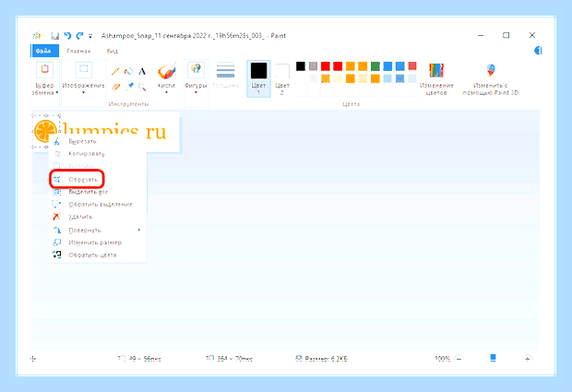Switch to the Вид ribbon tab
Screen dimensions: 572x392
112,51
